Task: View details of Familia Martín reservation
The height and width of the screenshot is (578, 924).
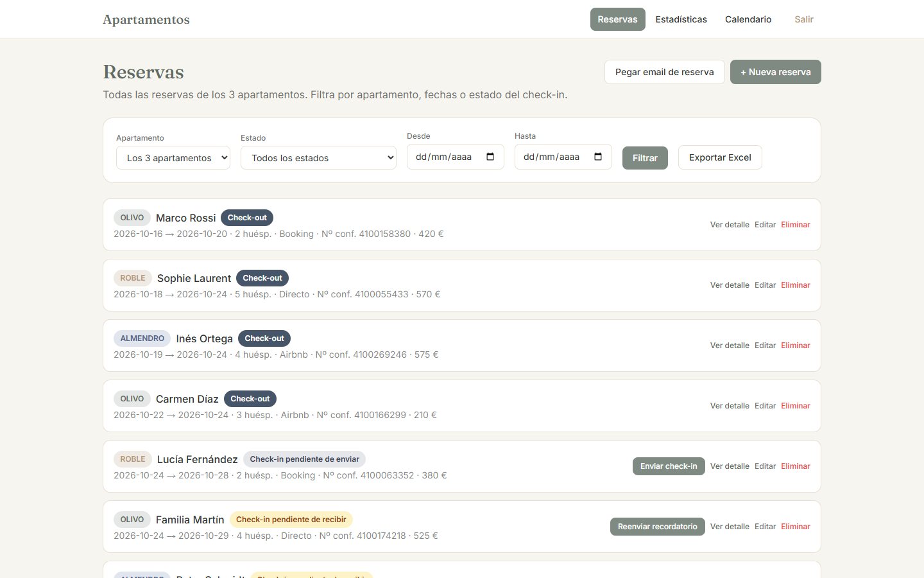Action: pyautogui.click(x=730, y=527)
